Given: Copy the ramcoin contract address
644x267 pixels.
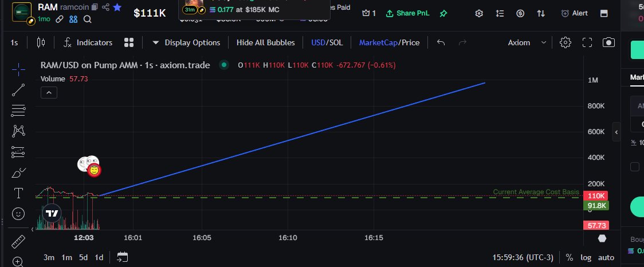Looking at the screenshot, I should (95, 7).
